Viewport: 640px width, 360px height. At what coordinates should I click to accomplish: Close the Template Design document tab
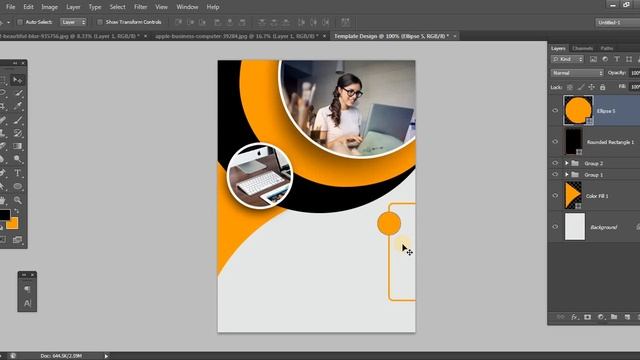(x=455, y=36)
